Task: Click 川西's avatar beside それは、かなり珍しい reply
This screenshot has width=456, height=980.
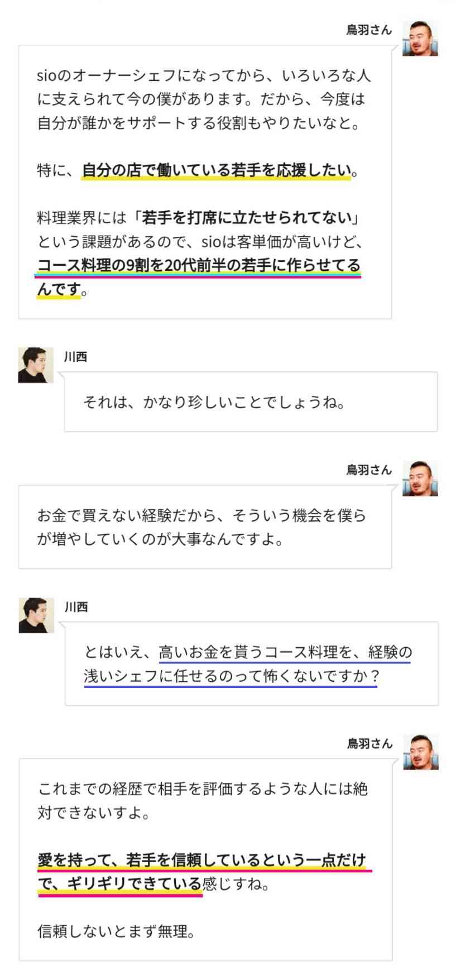Action: pyautogui.click(x=36, y=365)
